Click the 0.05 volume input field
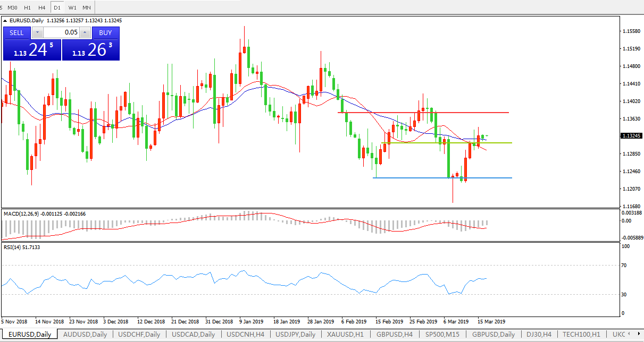Screen dimensions: 644x342 click(x=61, y=32)
